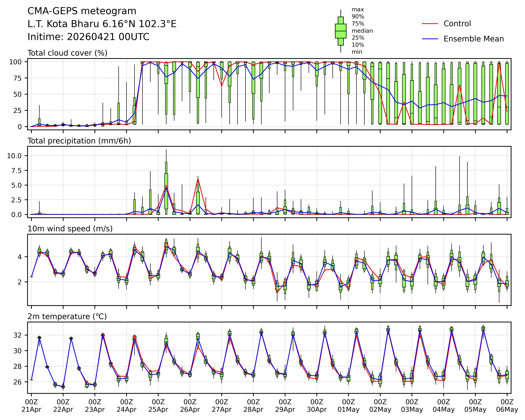525x420 pixels.
Task: Click the 'Total precipitation (mm/6h)' panel title
Action: coord(79,141)
